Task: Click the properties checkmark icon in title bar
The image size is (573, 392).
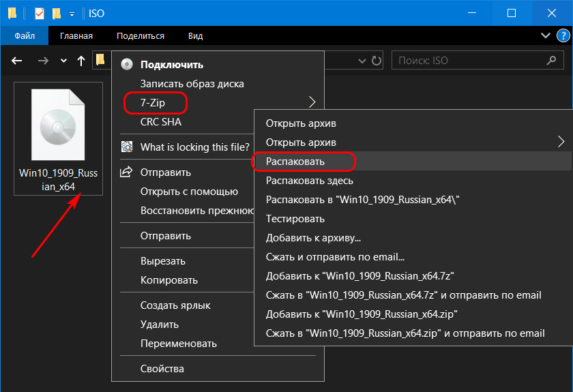Action: (x=39, y=14)
